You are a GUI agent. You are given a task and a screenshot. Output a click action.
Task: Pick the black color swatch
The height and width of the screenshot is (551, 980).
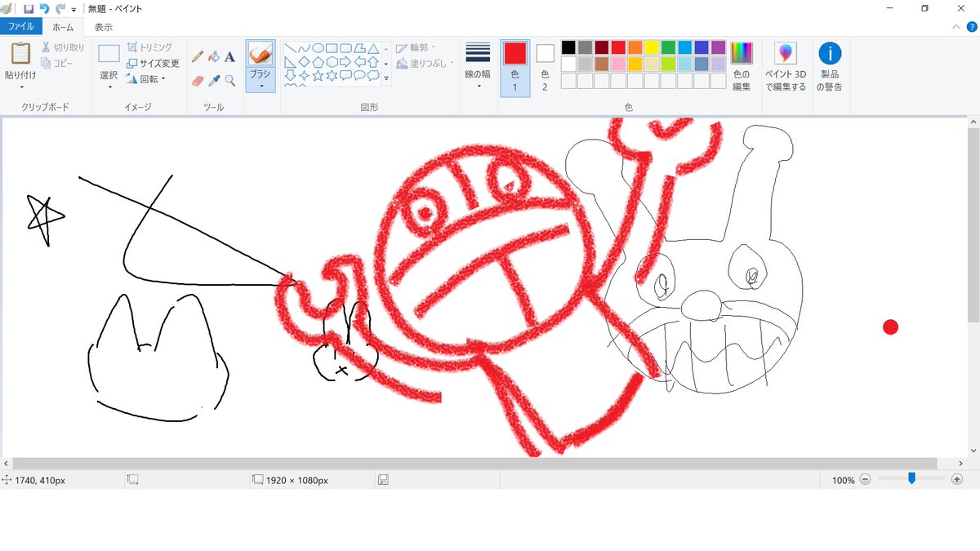point(568,47)
